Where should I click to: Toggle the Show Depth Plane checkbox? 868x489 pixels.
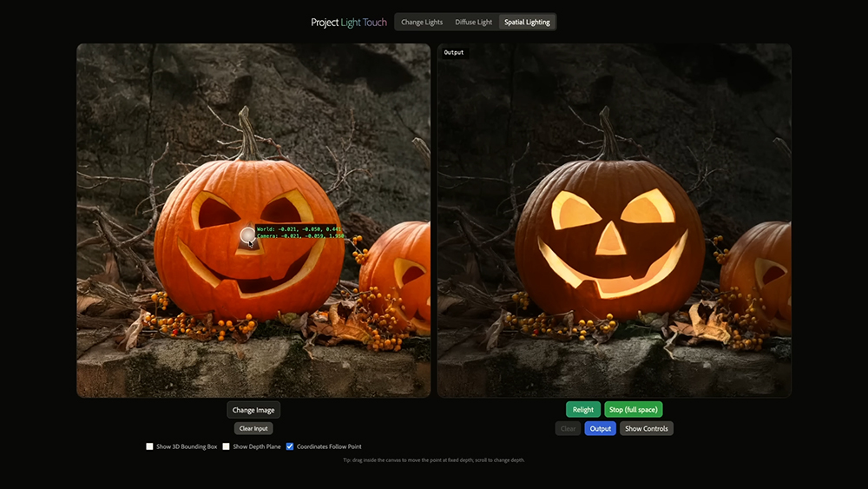pyautogui.click(x=227, y=446)
